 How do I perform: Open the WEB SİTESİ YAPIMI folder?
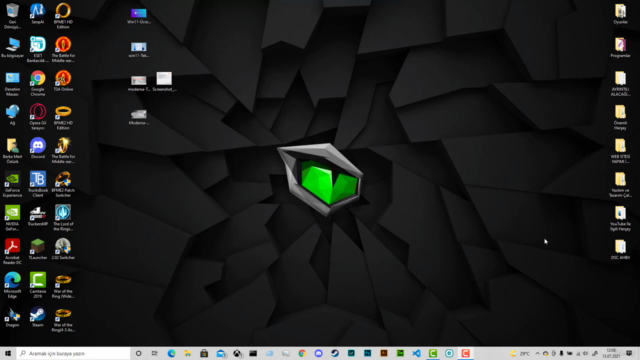point(620,151)
